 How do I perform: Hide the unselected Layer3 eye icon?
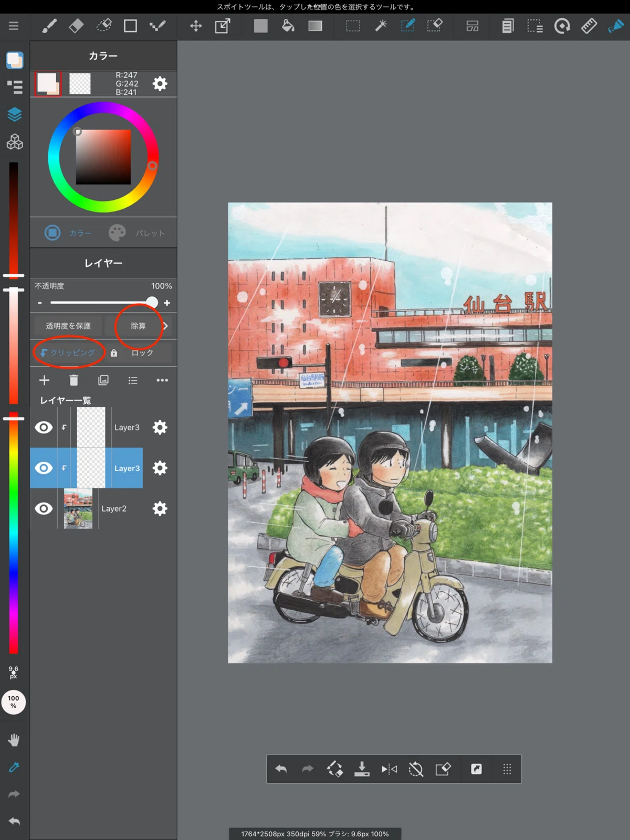pyautogui.click(x=44, y=427)
